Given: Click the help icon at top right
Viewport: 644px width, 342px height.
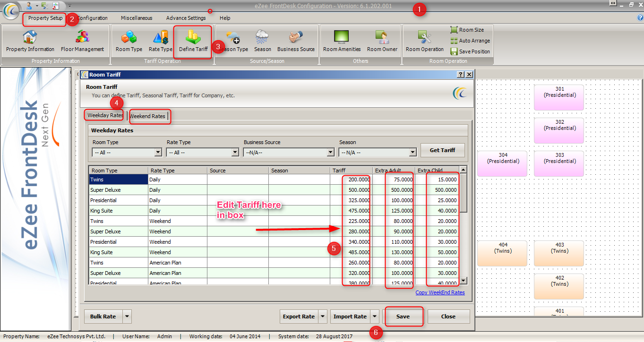Looking at the screenshot, I should click(x=640, y=18).
